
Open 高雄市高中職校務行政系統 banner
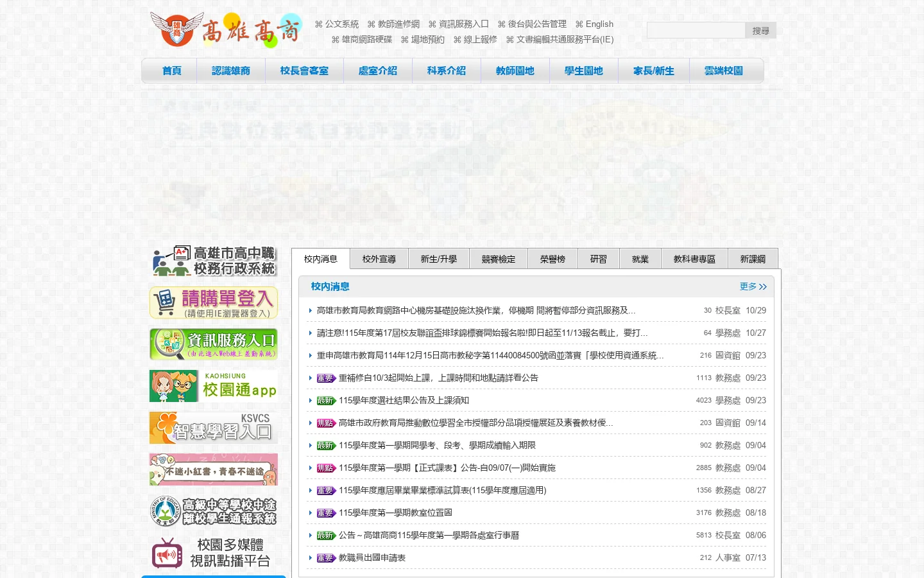[x=214, y=261]
